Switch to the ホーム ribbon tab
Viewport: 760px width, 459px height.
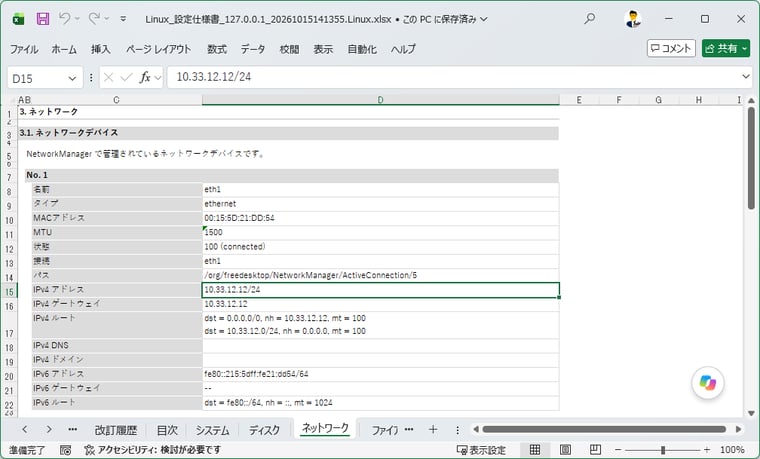tap(64, 49)
